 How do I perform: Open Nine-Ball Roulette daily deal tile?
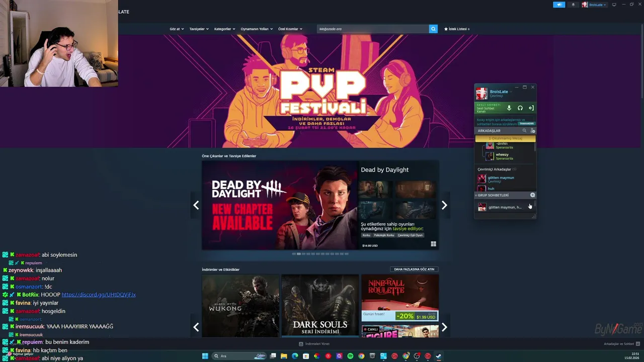point(400,298)
